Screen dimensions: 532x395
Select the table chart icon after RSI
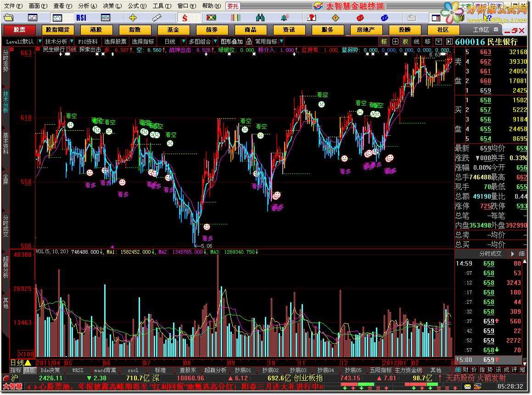[106, 17]
